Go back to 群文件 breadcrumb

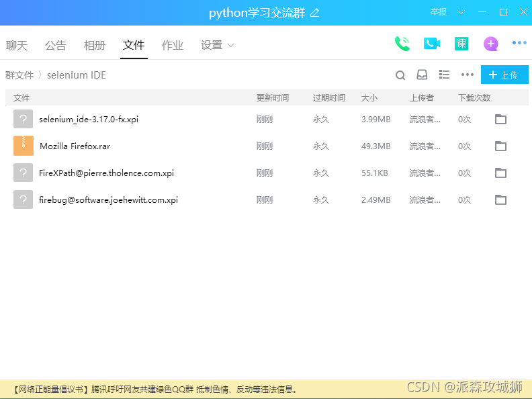point(19,75)
